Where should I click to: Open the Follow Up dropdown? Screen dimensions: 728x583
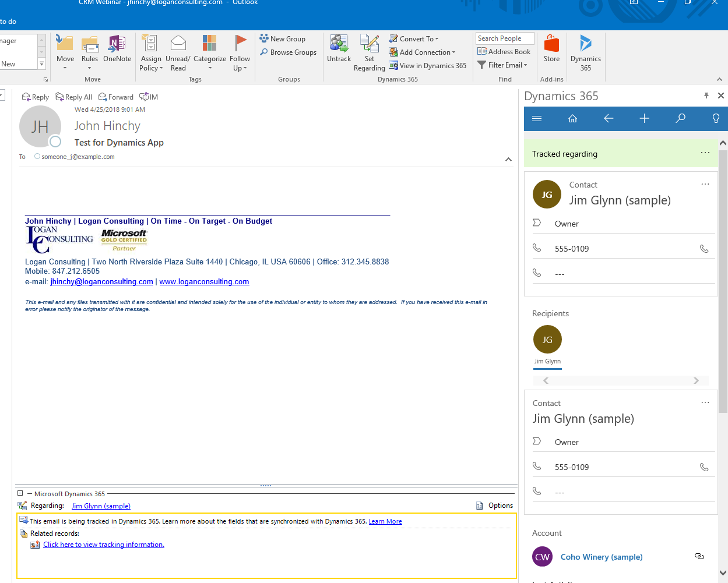(240, 52)
